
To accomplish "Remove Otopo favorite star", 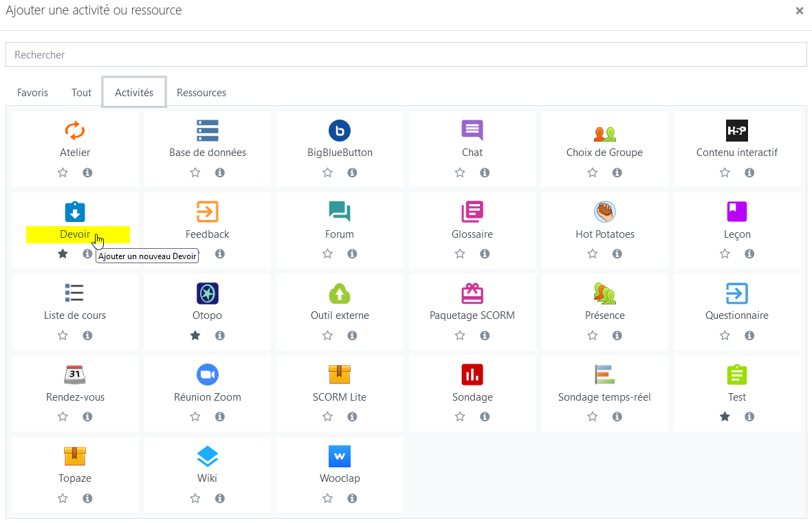I will click(195, 335).
